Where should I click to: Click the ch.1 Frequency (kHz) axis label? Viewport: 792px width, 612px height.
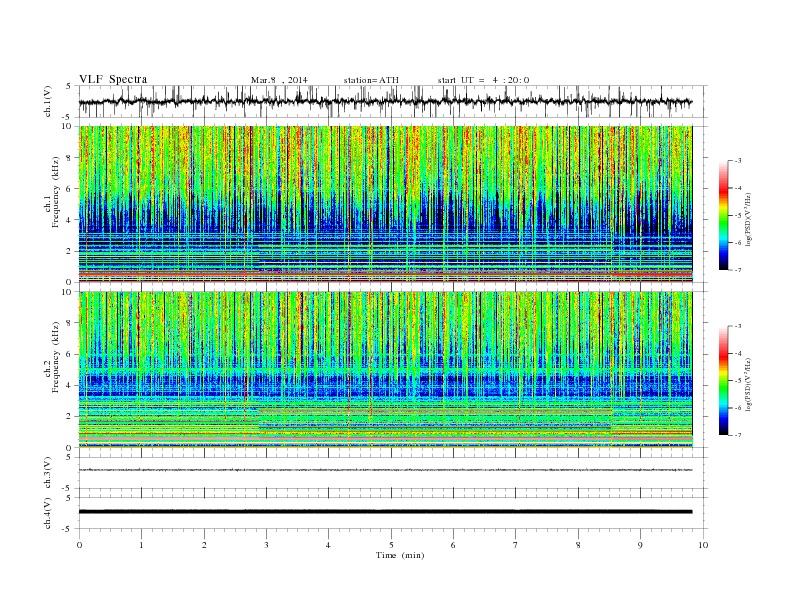pyautogui.click(x=52, y=192)
